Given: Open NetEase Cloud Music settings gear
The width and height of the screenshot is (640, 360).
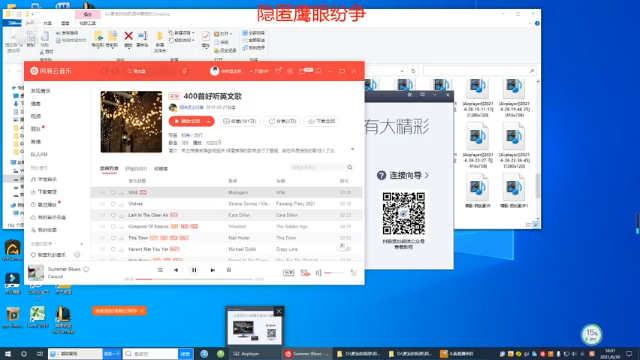Looking at the screenshot, I should coord(290,71).
